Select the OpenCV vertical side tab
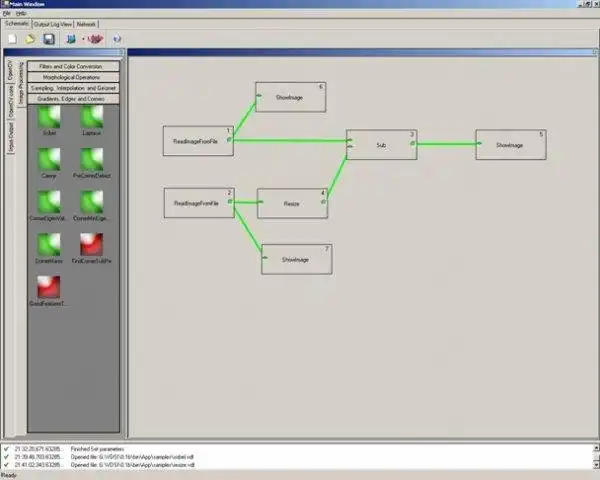This screenshot has height=480, width=600. [10, 70]
